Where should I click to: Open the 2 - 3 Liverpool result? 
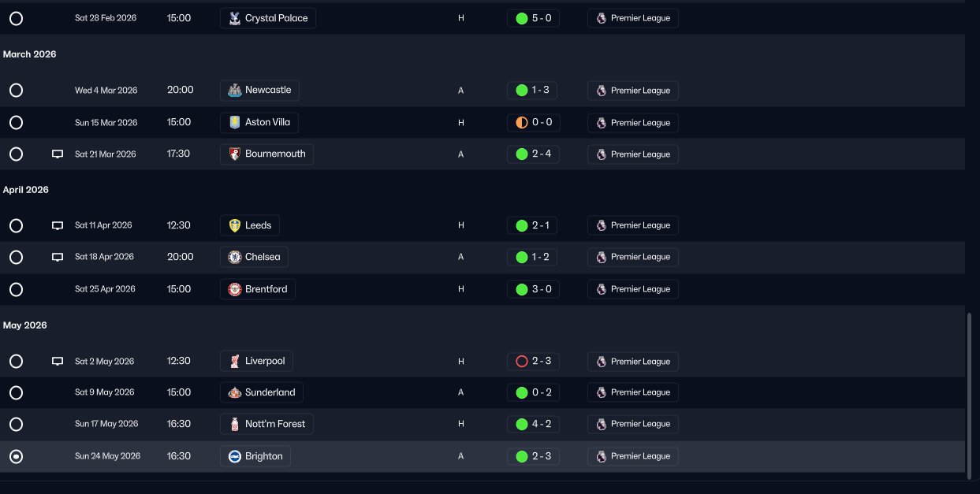pos(533,362)
